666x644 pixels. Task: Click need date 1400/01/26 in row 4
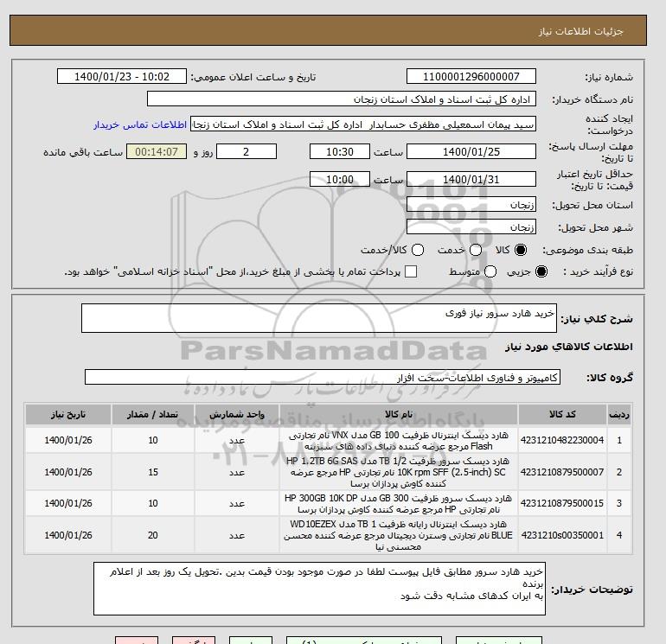[68, 535]
